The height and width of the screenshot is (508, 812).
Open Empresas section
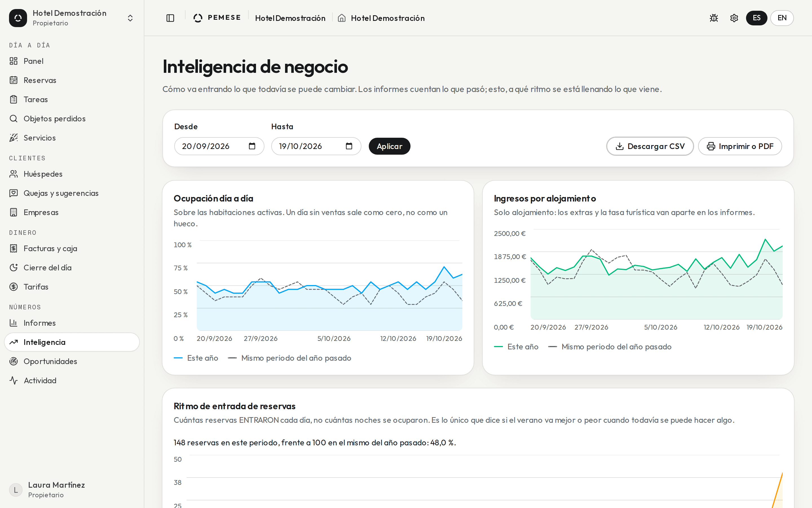[x=72, y=212]
